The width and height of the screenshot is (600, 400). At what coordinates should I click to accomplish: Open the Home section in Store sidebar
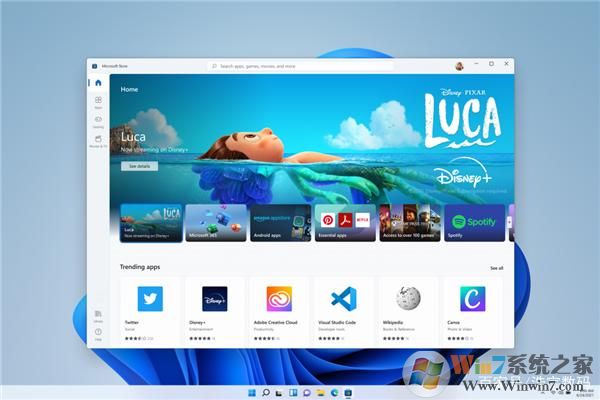coord(98,83)
